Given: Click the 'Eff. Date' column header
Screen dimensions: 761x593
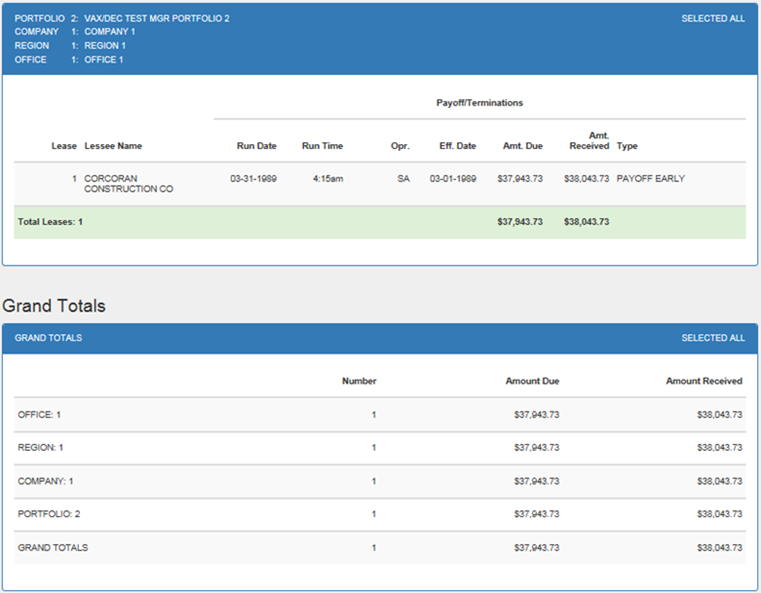Looking at the screenshot, I should coord(458,146).
